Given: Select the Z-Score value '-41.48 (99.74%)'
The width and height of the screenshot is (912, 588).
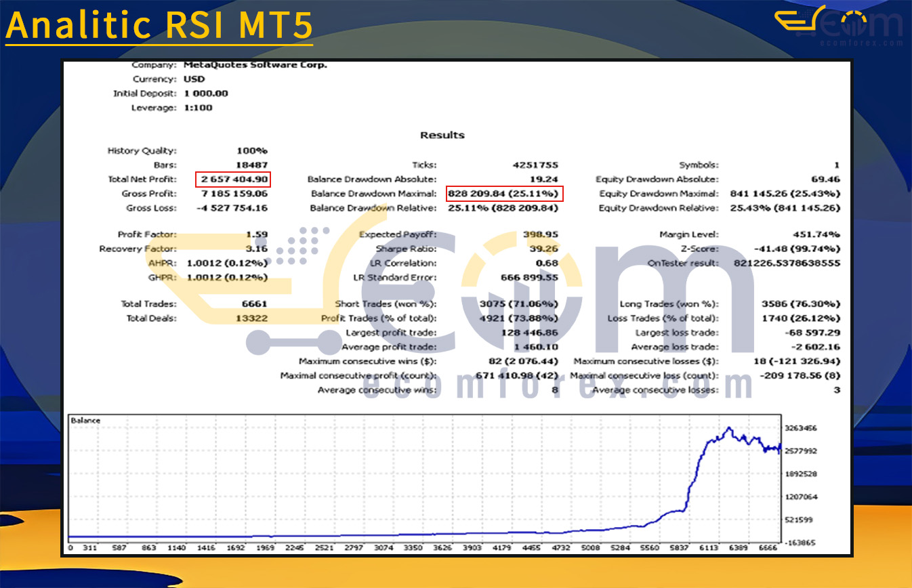Looking at the screenshot, I should tap(797, 249).
